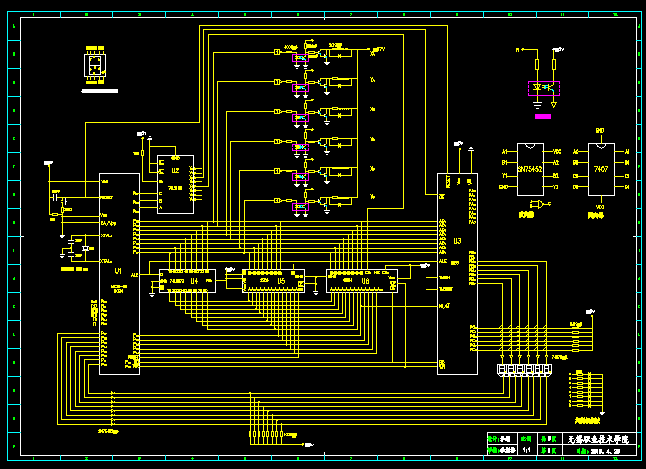
Task: Click the Y2 pin label on SN75452
Action: coord(555,187)
